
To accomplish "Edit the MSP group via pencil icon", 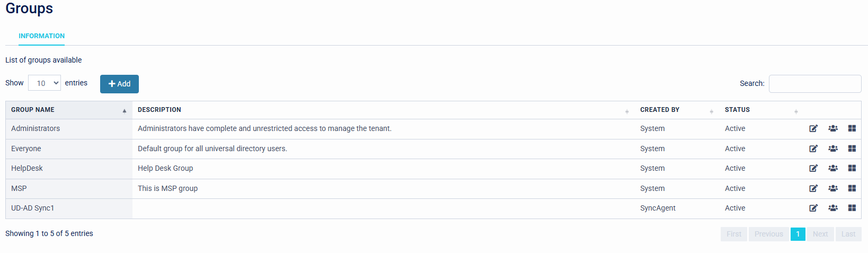I will tap(813, 188).
